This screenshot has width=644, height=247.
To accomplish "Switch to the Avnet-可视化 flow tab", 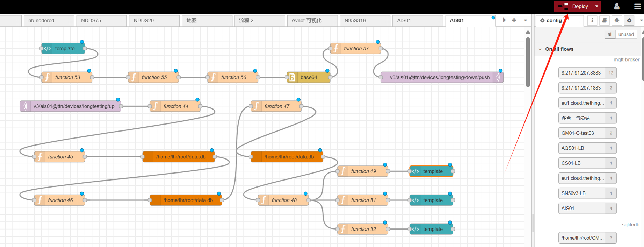I will (x=312, y=20).
